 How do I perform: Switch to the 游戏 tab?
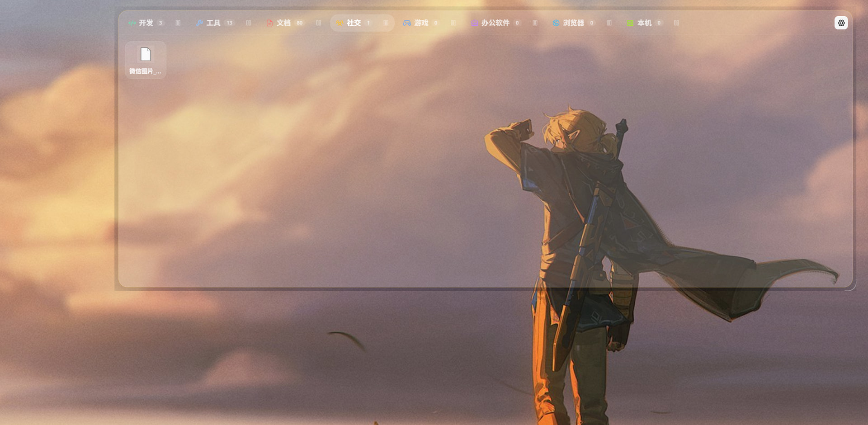pyautogui.click(x=421, y=23)
